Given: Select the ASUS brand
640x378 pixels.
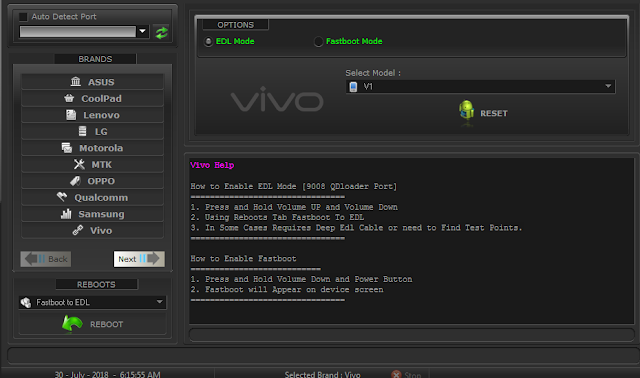Looking at the screenshot, I should [x=93, y=82].
